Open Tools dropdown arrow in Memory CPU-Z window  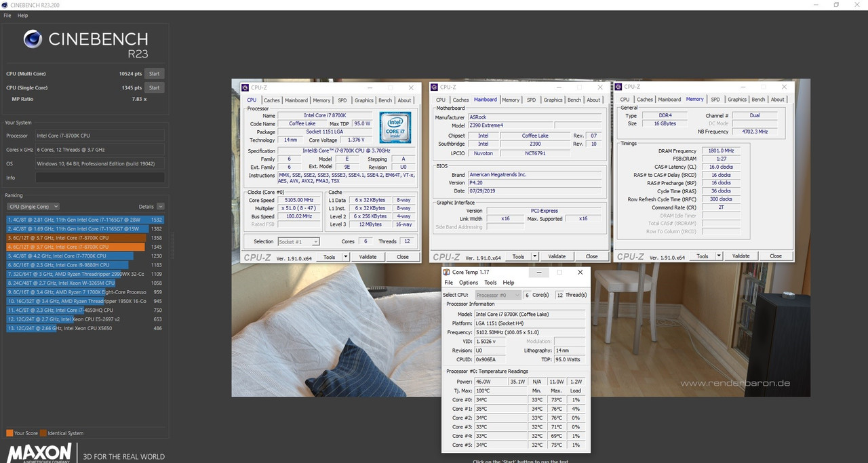(719, 256)
